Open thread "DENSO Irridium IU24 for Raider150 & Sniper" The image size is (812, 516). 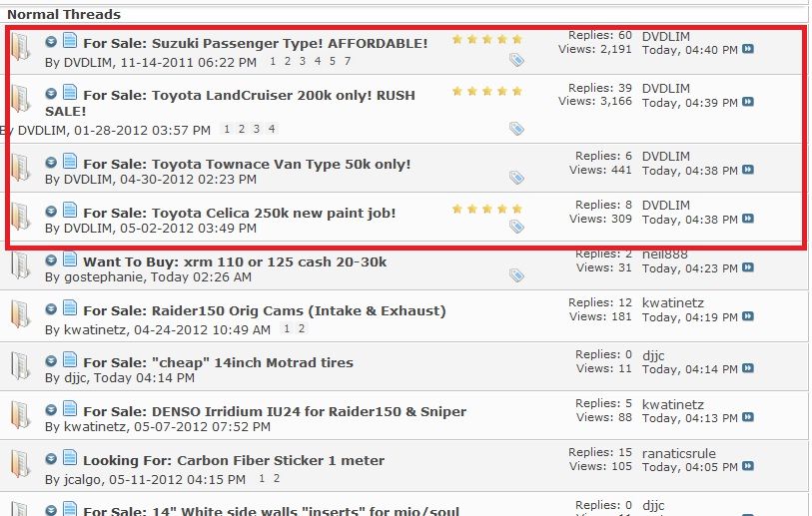click(275, 411)
